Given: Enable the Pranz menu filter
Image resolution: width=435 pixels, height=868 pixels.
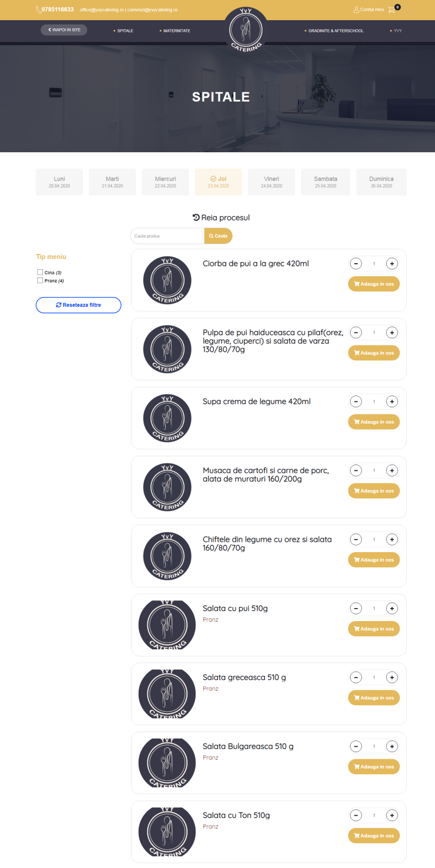Looking at the screenshot, I should [x=40, y=281].
